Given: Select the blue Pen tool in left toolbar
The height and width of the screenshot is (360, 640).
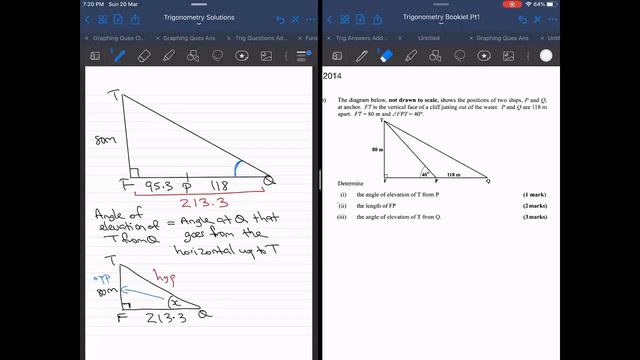Looking at the screenshot, I should pyautogui.click(x=119, y=56).
